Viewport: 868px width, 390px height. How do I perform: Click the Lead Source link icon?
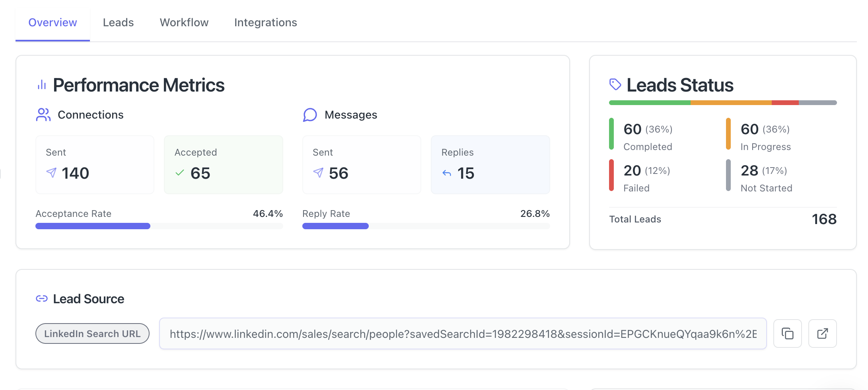(x=42, y=298)
